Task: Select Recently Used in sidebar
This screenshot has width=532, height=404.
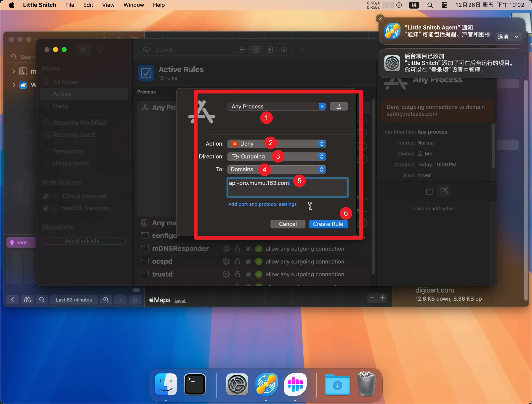Action: (x=84, y=135)
